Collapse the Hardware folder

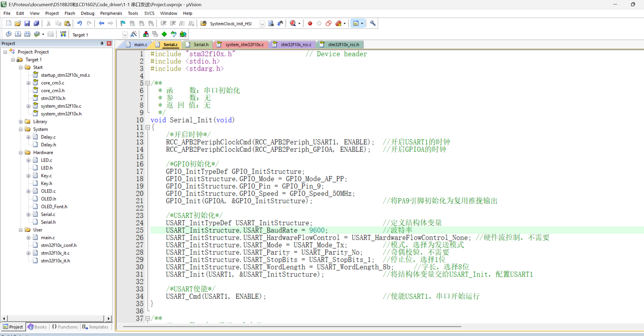pyautogui.click(x=21, y=153)
